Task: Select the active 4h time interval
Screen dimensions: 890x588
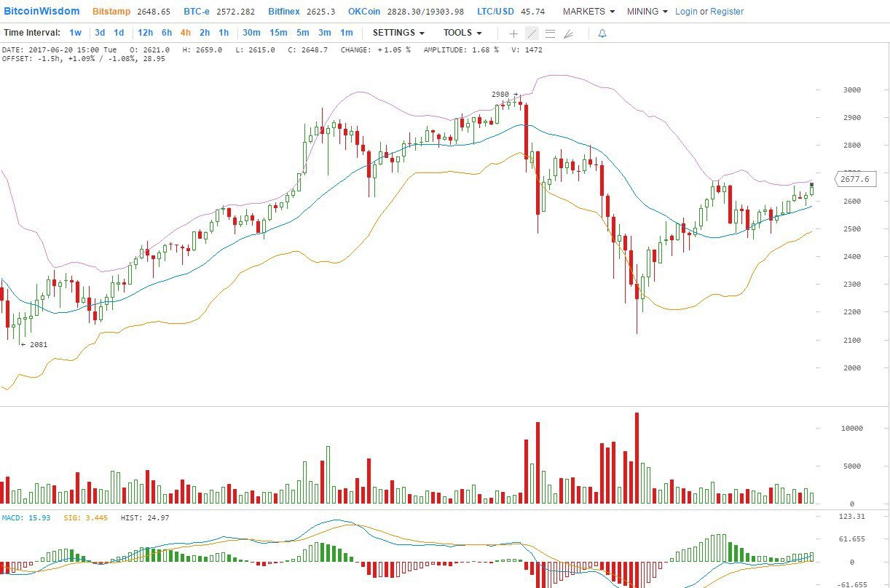Action: tap(186, 33)
